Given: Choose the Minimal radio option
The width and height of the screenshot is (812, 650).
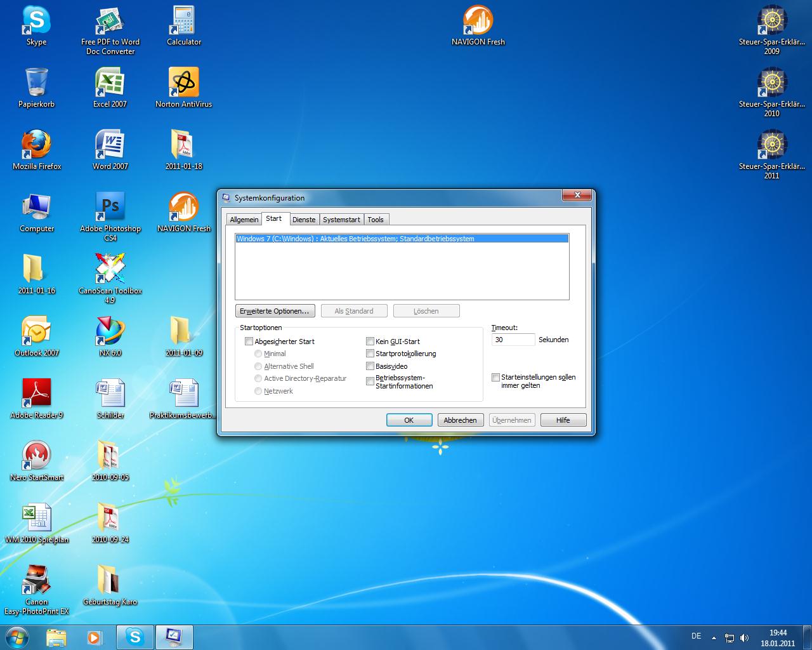Looking at the screenshot, I should point(258,354).
